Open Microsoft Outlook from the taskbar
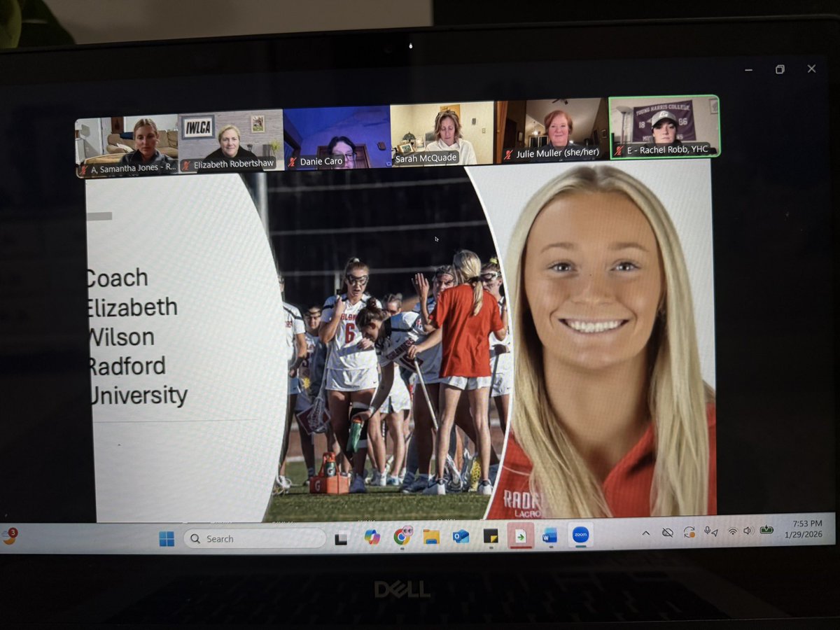Image resolution: width=840 pixels, height=630 pixels. (459, 537)
